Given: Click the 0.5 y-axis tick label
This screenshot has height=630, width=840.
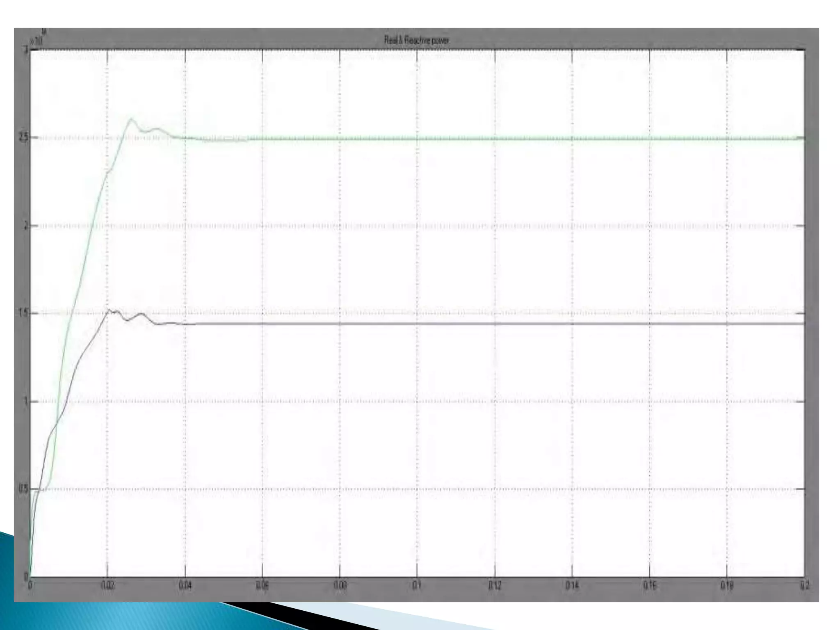Looking at the screenshot, I should [x=23, y=489].
